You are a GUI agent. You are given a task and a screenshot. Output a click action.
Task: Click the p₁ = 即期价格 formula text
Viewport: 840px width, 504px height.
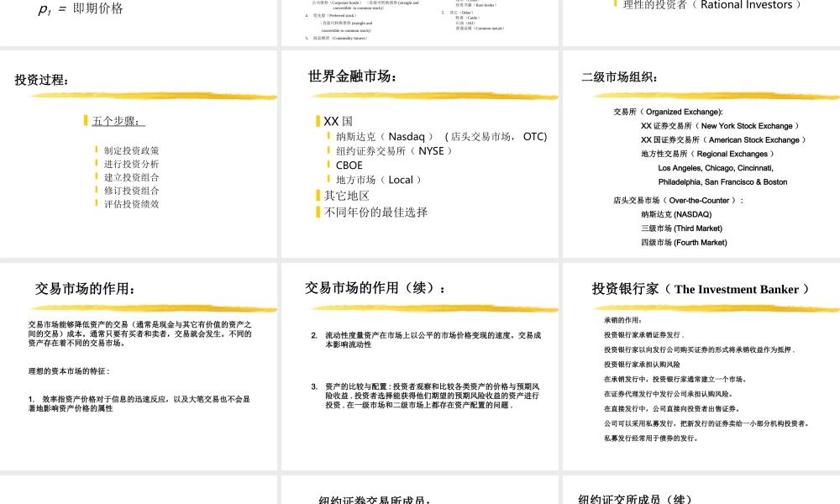click(x=80, y=10)
